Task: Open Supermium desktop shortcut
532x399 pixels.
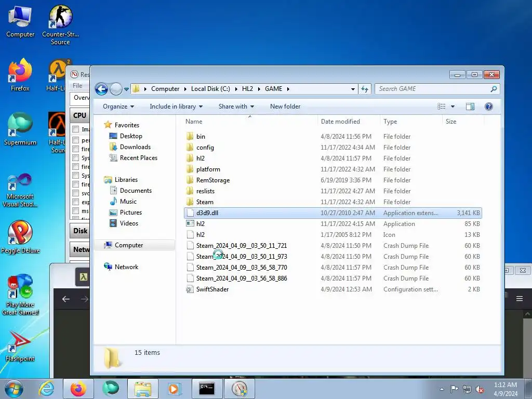Action: [x=20, y=129]
